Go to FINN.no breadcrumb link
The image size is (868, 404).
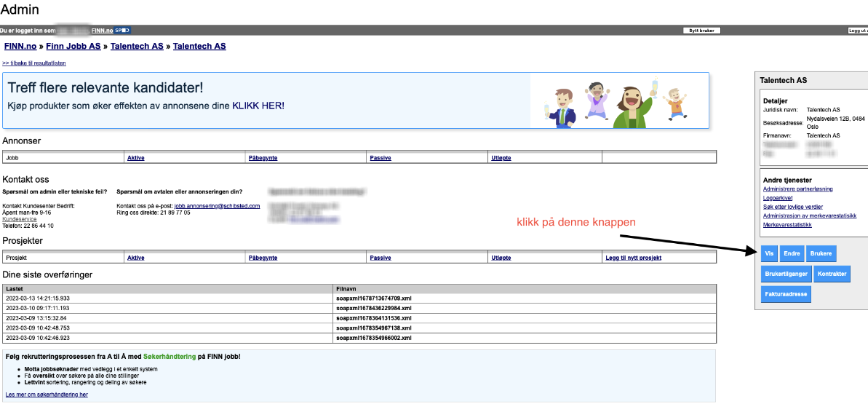pyautogui.click(x=20, y=47)
